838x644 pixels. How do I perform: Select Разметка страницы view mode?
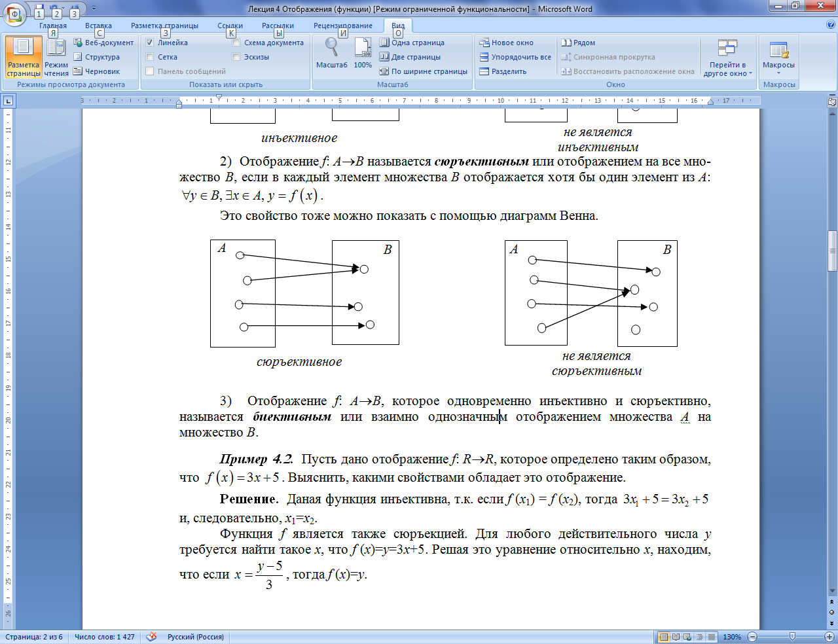coord(24,57)
